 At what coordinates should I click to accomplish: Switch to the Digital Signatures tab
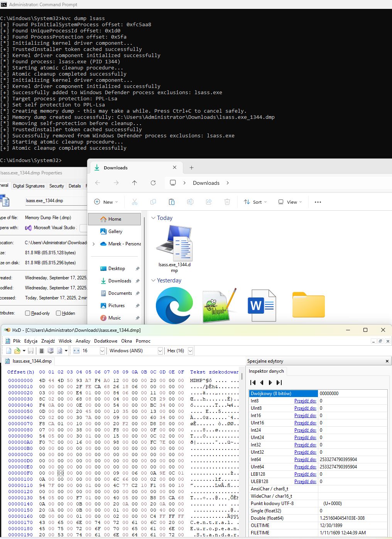click(29, 186)
